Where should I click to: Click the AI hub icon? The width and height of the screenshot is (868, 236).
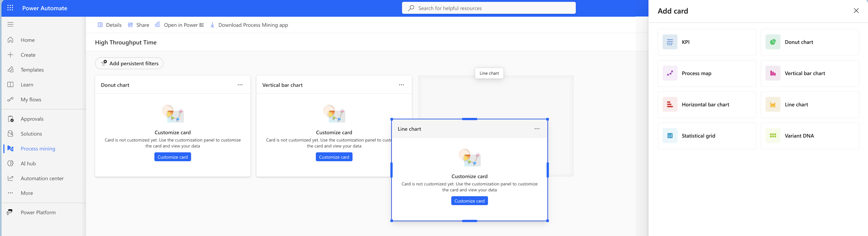10,163
